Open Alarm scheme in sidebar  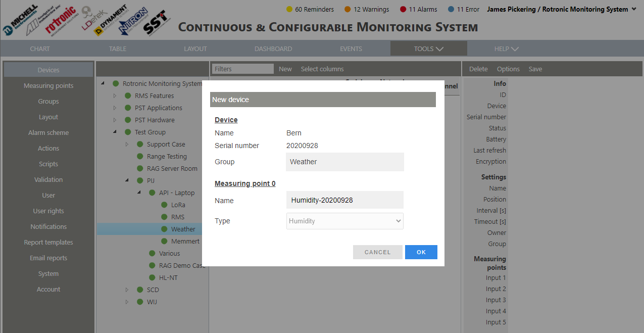[48, 132]
